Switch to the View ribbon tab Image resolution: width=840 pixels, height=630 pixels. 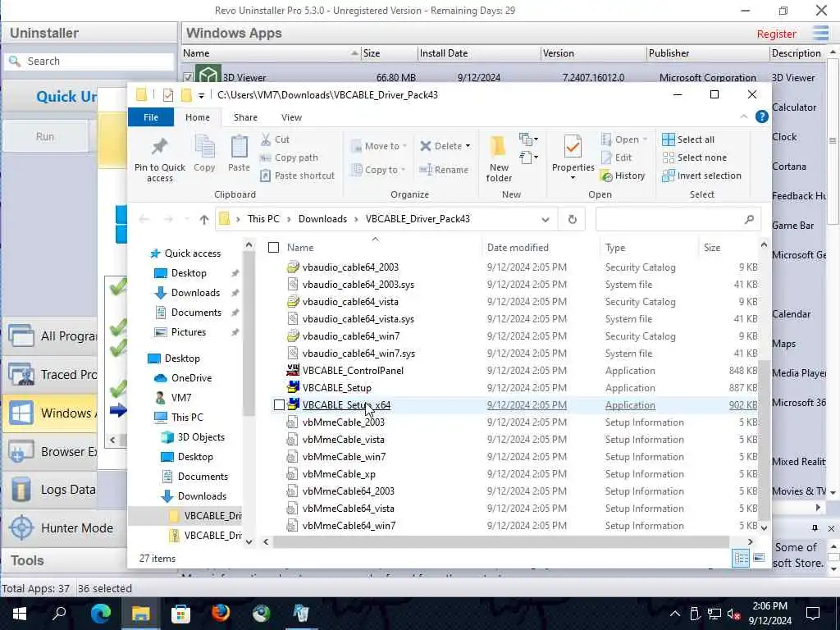291,117
